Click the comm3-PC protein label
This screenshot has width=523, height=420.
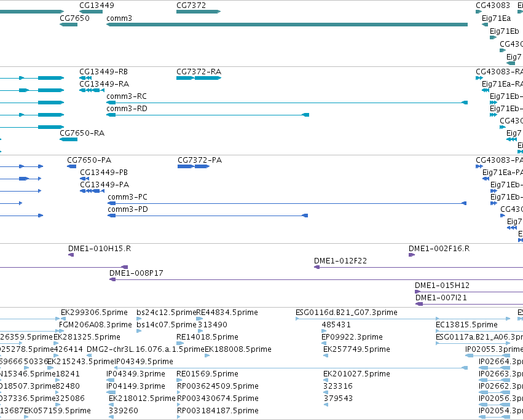coord(127,197)
